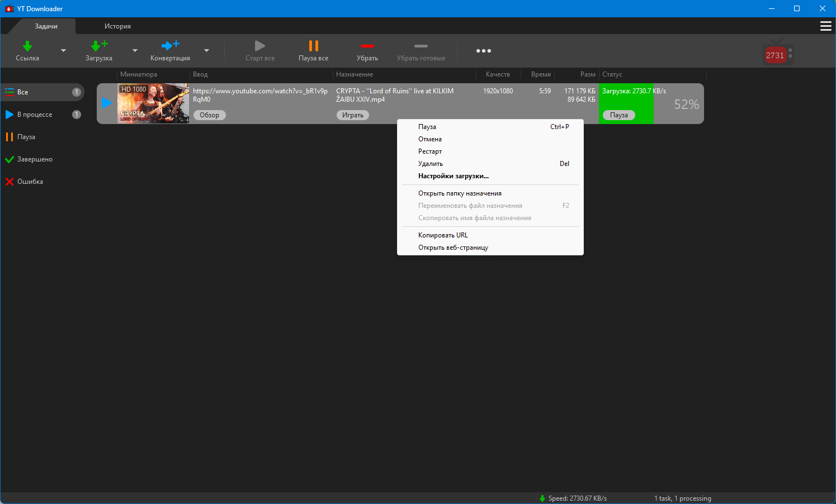Image resolution: width=836 pixels, height=504 pixels.
Task: Expand the dropdown arrow next to Загрузка
Action: point(135,51)
